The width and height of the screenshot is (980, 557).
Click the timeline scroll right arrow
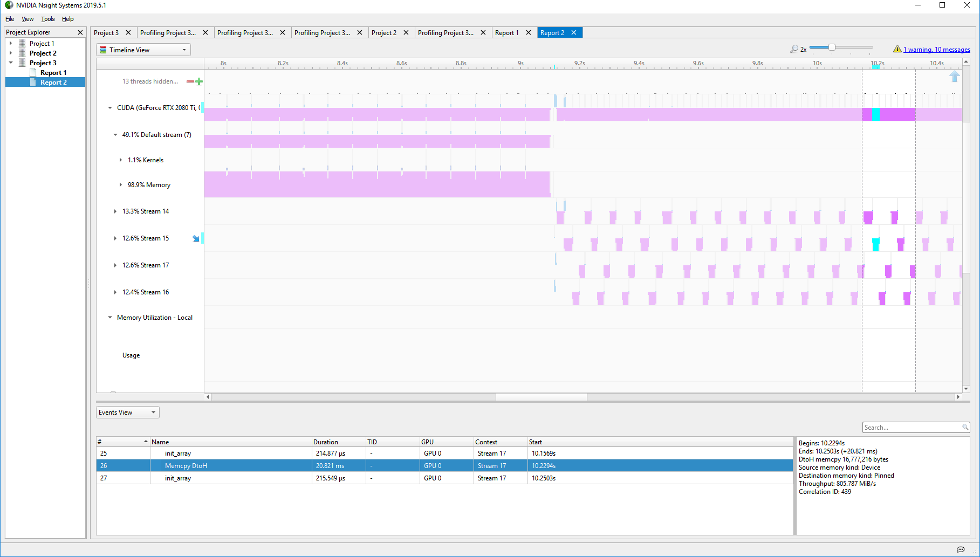(x=958, y=397)
